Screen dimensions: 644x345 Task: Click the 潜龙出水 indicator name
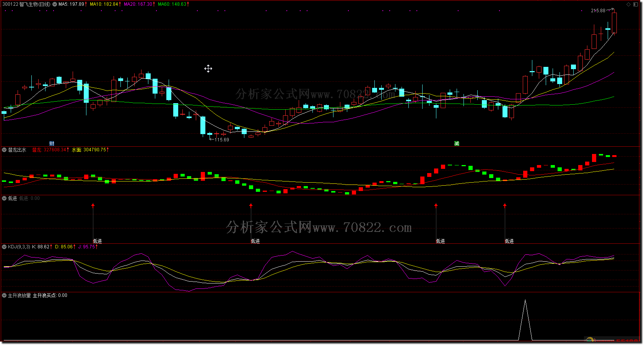[x=17, y=150]
